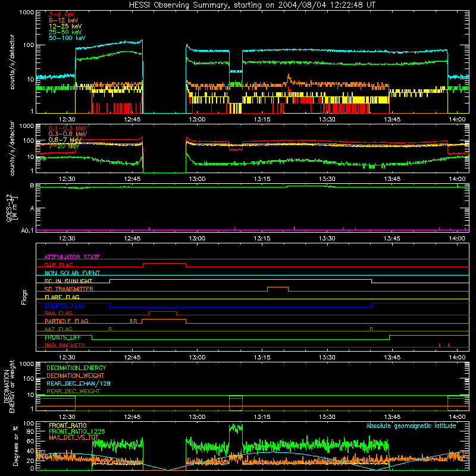Select the ATTENUATOR_STATE flag label
This screenshot has width=476, height=476.
[72, 257]
